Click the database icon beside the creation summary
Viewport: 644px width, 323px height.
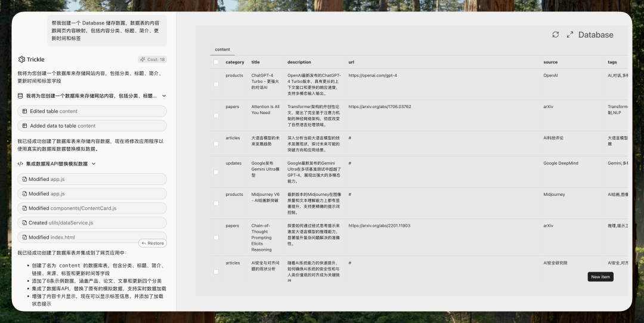tap(20, 96)
